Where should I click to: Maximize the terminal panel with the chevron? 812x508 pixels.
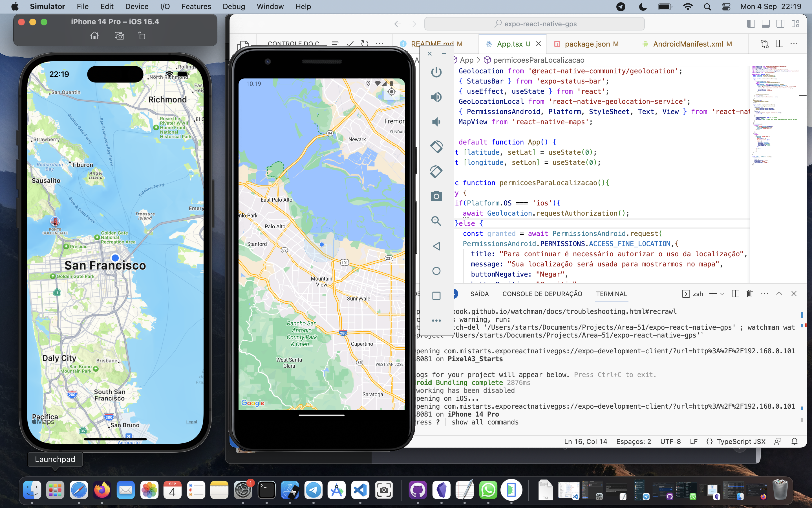pos(779,294)
